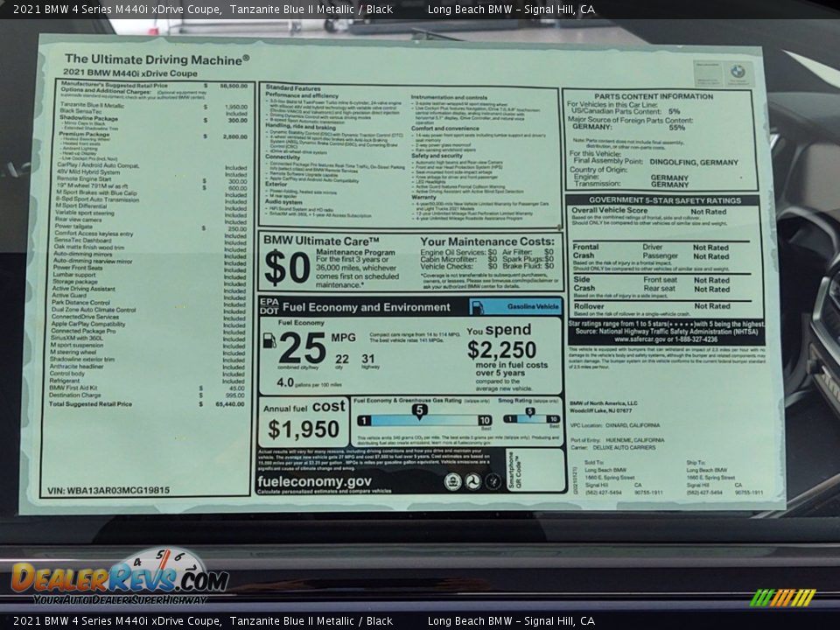Click the "$1,950" annual fuel cost
Image resolution: width=840 pixels, height=630 pixels.
coord(304,429)
